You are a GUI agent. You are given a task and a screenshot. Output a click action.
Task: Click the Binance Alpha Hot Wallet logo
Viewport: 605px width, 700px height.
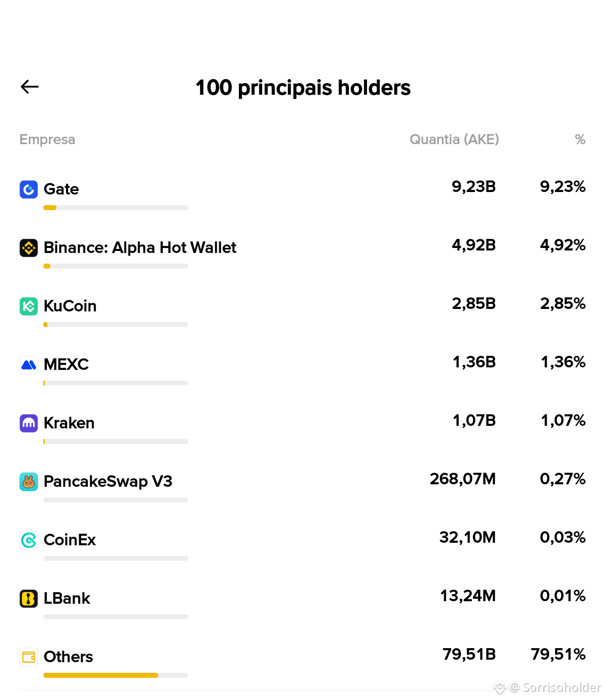coord(29,248)
